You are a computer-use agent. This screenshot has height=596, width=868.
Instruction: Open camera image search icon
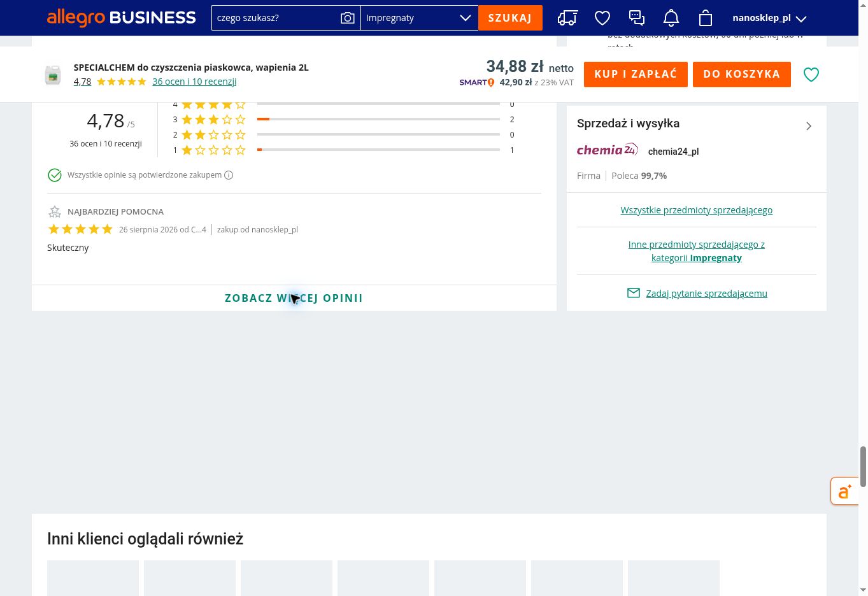pos(347,18)
